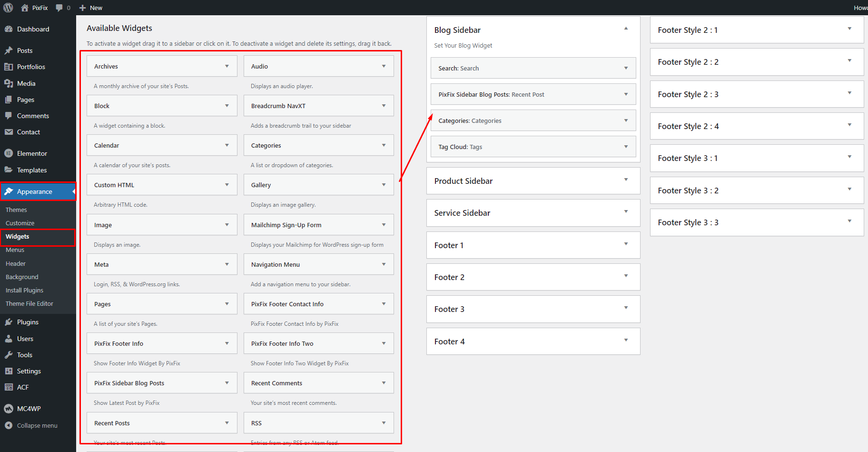Open the Header submenu item
Image resolution: width=868 pixels, height=452 pixels.
[x=16, y=263]
